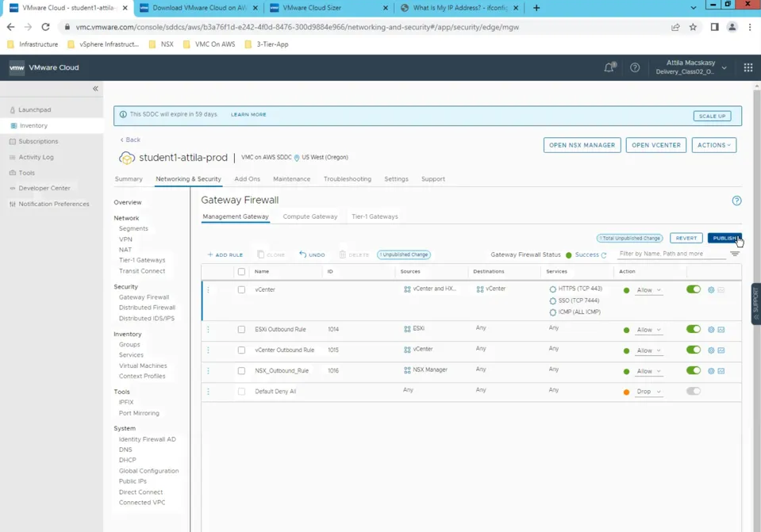
Task: Click the LEARN MORE link
Action: point(248,114)
